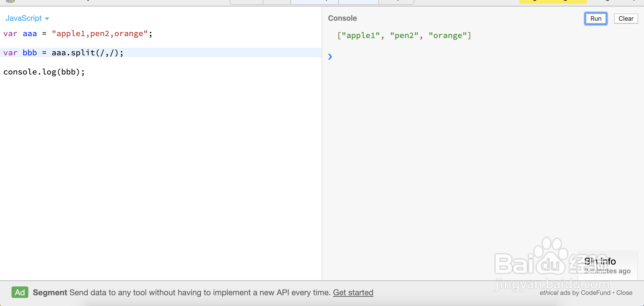Image resolution: width=644 pixels, height=306 pixels.
Task: Click the JS Bin logo icon
Action: tap(10, 1)
